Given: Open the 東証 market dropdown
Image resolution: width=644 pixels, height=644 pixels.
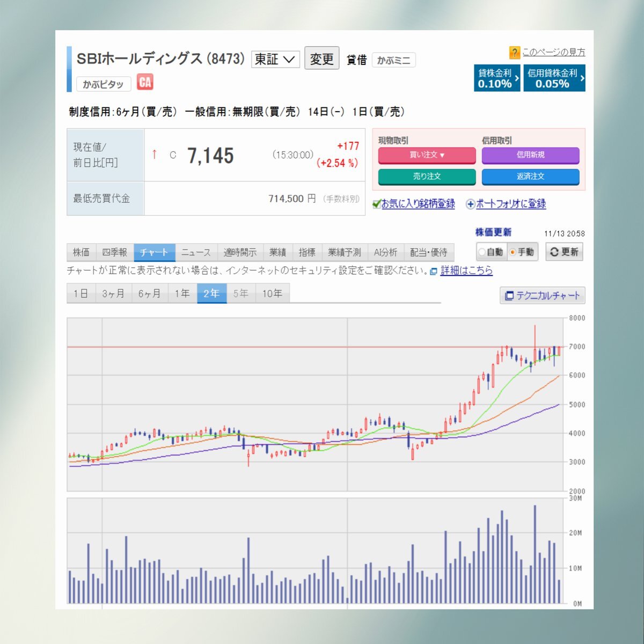Looking at the screenshot, I should (x=275, y=59).
